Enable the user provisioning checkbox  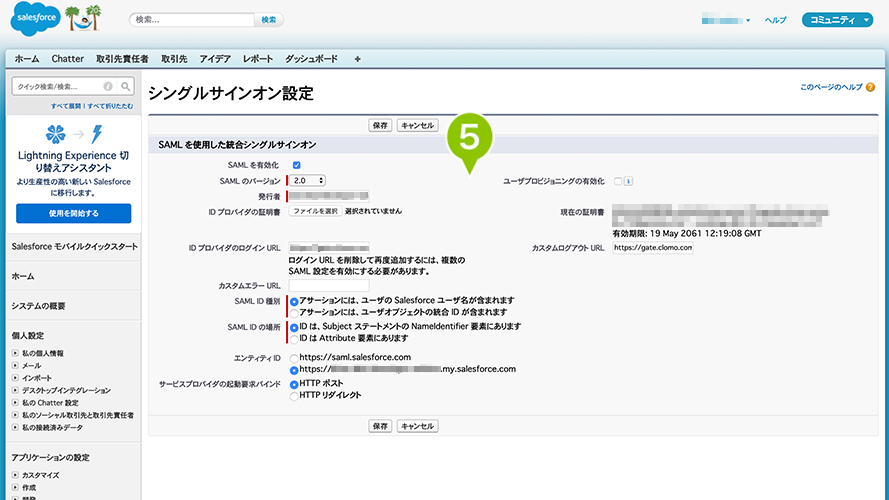(617, 181)
